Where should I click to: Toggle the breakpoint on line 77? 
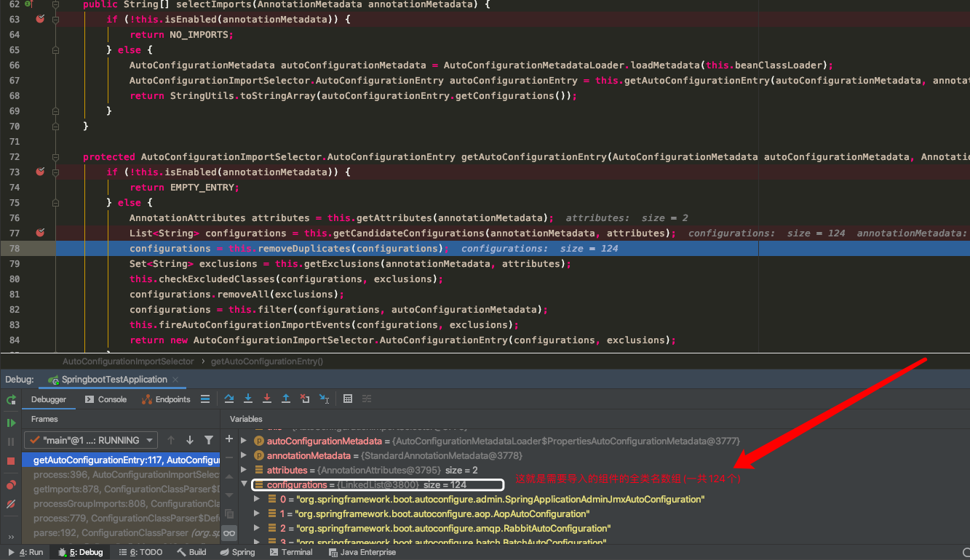click(40, 233)
